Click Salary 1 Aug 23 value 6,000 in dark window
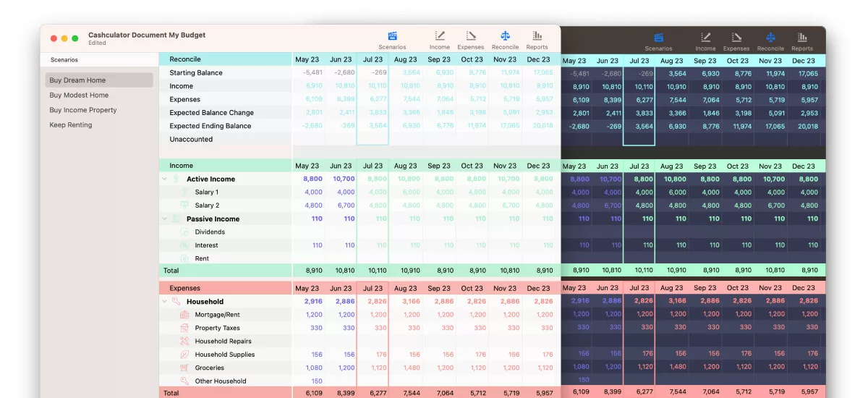The height and width of the screenshot is (398, 868). [x=678, y=192]
